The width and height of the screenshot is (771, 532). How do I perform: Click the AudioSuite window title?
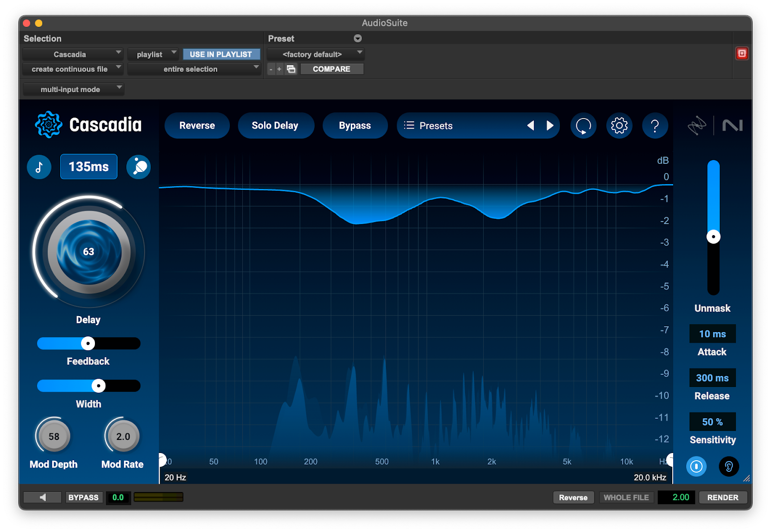click(385, 23)
